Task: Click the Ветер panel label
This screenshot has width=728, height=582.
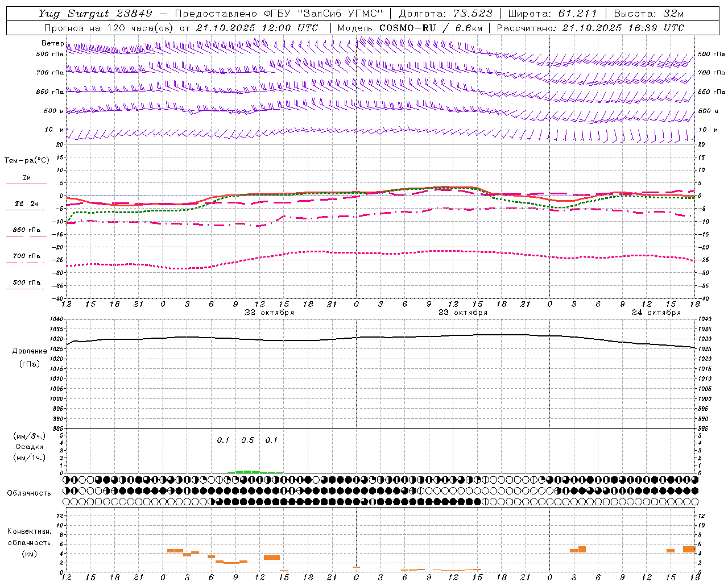Action: [52, 43]
